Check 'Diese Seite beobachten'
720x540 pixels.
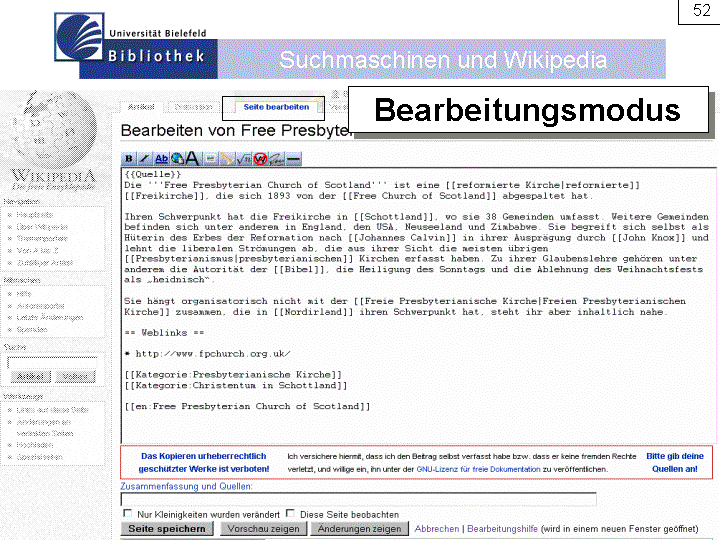[x=290, y=513]
